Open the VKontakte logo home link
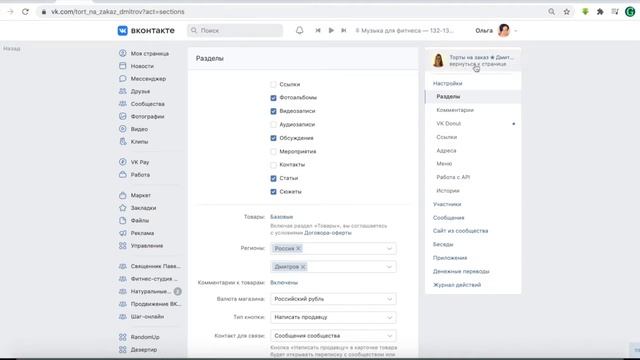Image resolution: width=640 pixels, height=360 pixels. tap(146, 31)
